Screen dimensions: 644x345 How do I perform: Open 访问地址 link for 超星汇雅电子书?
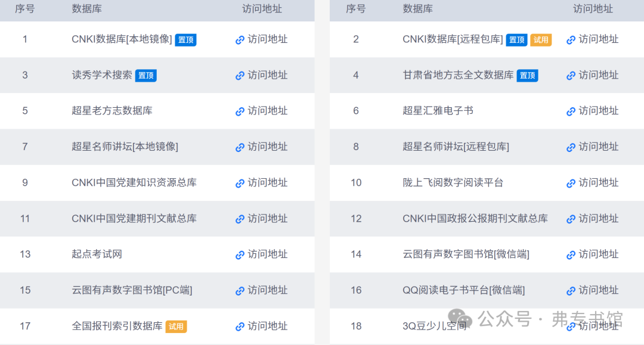pyautogui.click(x=599, y=111)
